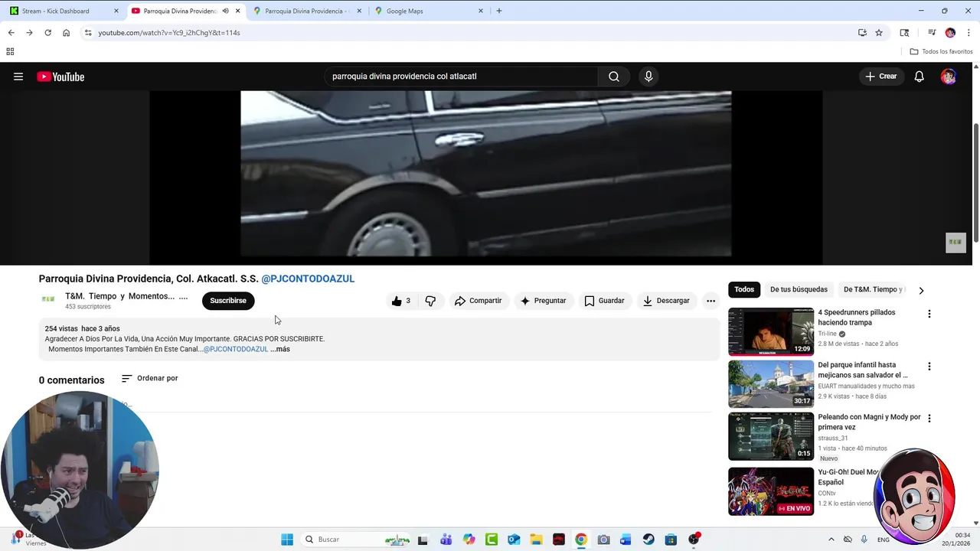The image size is (980, 551).
Task: Open a new browser tab
Action: [499, 11]
